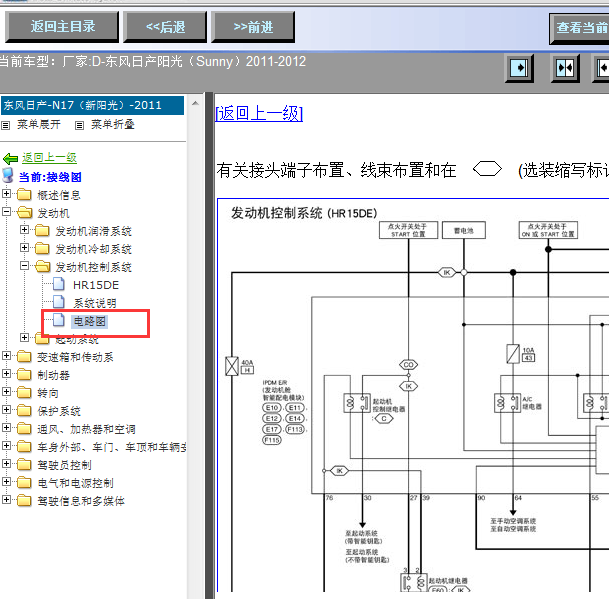Viewport: 609px width, 599px height.
Task: Expand the 保护系统 tree node
Action: click(x=6, y=409)
